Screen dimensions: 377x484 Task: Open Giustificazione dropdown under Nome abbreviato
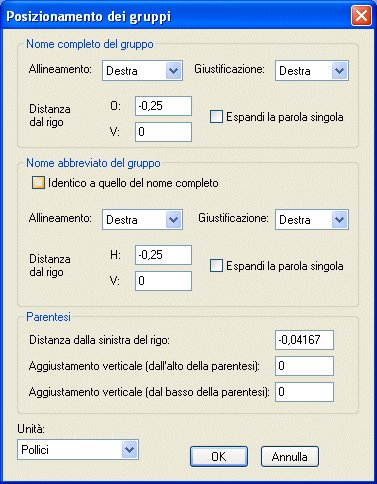pos(312,220)
